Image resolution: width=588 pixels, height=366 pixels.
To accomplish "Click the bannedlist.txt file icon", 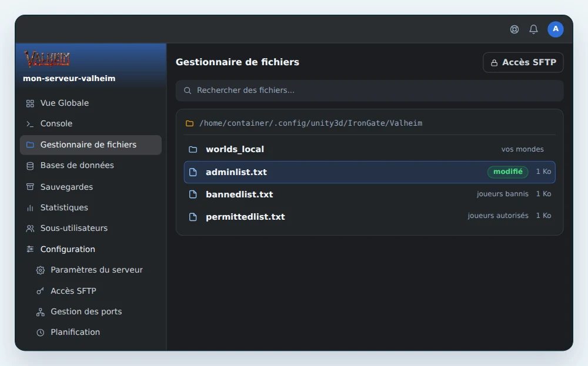I will (x=193, y=194).
